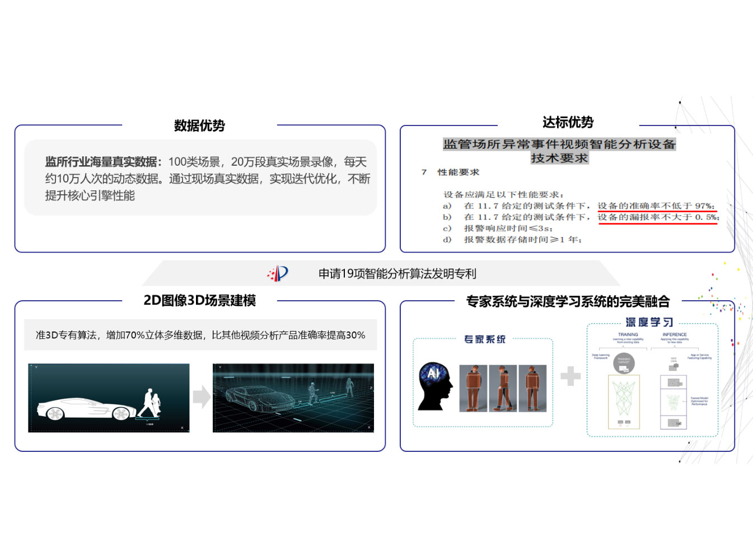Click the AI head silhouette icon
The width and height of the screenshot is (753, 560).
tap(436, 386)
